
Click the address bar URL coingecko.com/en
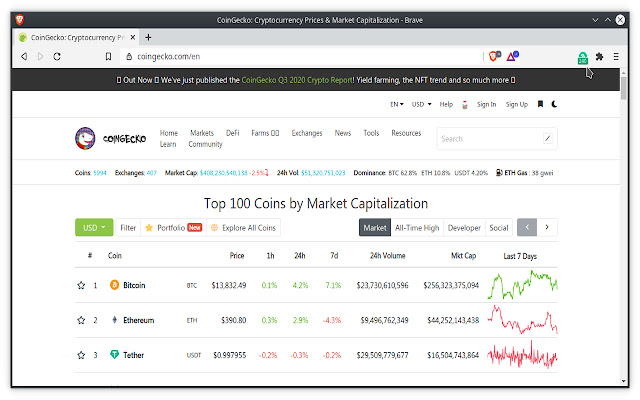click(x=169, y=56)
